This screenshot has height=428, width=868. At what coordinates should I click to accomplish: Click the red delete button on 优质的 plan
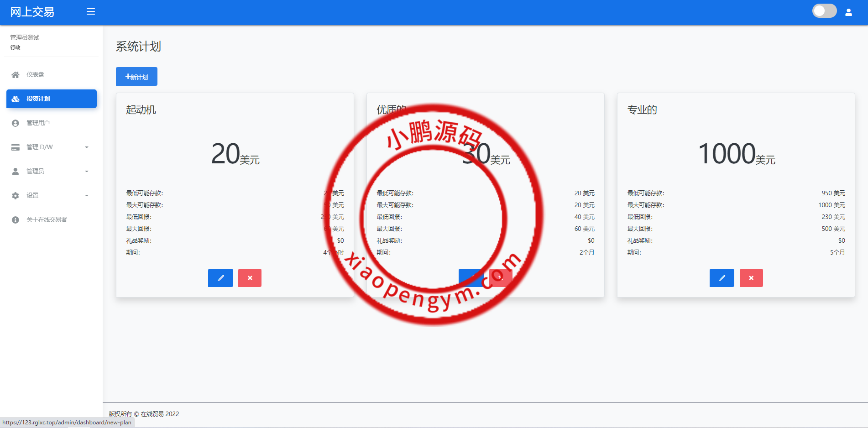(501, 277)
